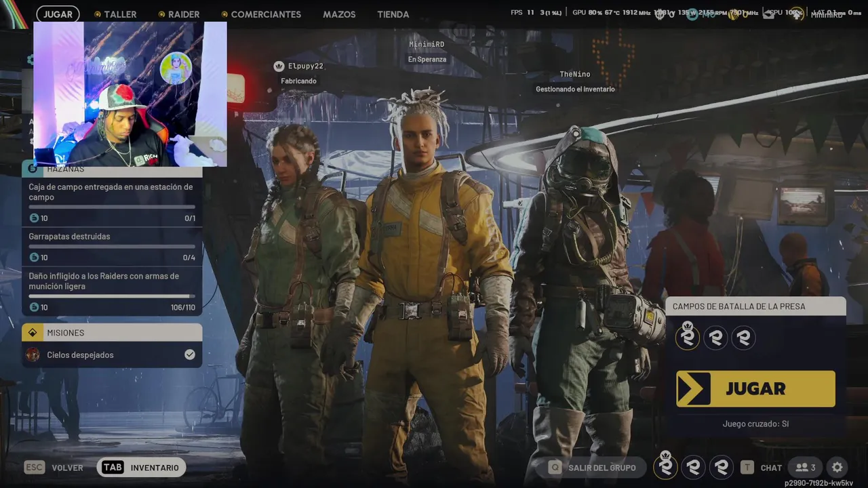Click the streamer avatar in webcam overlay
The height and width of the screenshot is (488, 868).
point(176,68)
